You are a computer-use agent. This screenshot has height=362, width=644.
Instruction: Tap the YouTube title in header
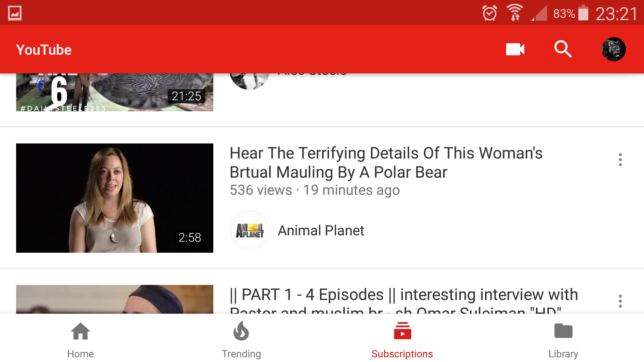click(44, 50)
